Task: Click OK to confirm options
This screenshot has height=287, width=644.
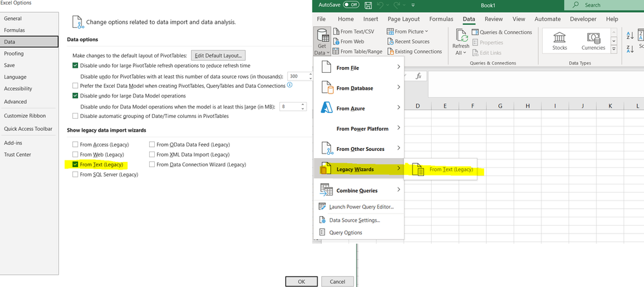Action: coord(303,281)
